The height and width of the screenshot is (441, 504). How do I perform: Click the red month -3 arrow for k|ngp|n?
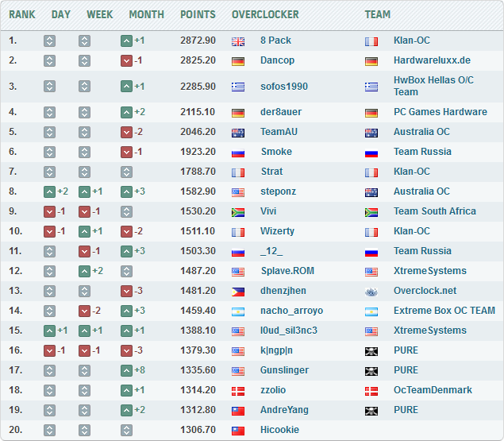126,351
